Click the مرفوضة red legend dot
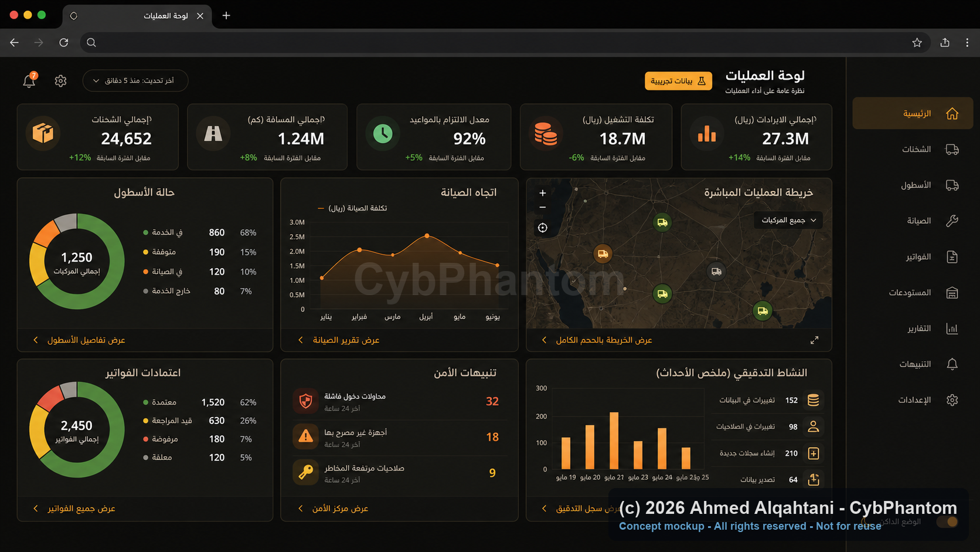This screenshot has width=980, height=552. (x=145, y=439)
